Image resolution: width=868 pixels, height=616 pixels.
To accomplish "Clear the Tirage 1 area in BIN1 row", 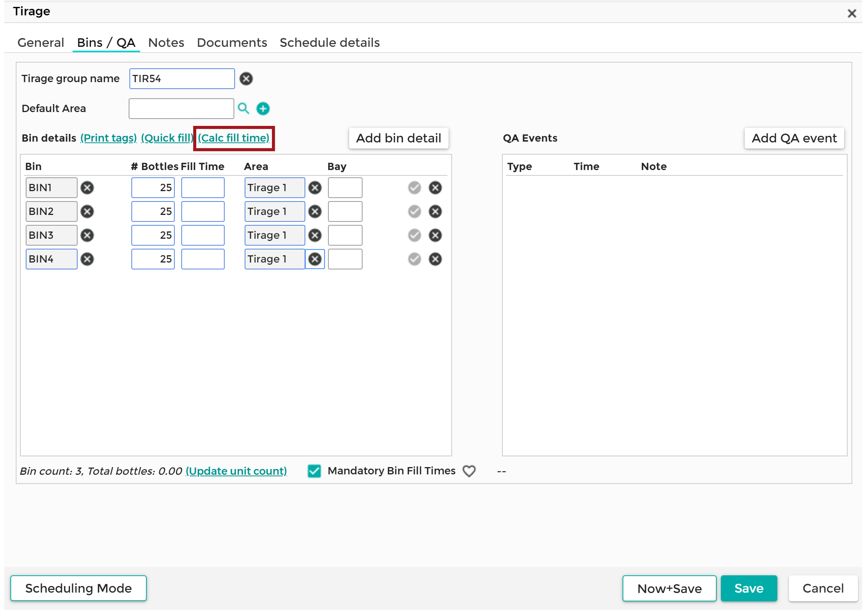I will point(315,188).
